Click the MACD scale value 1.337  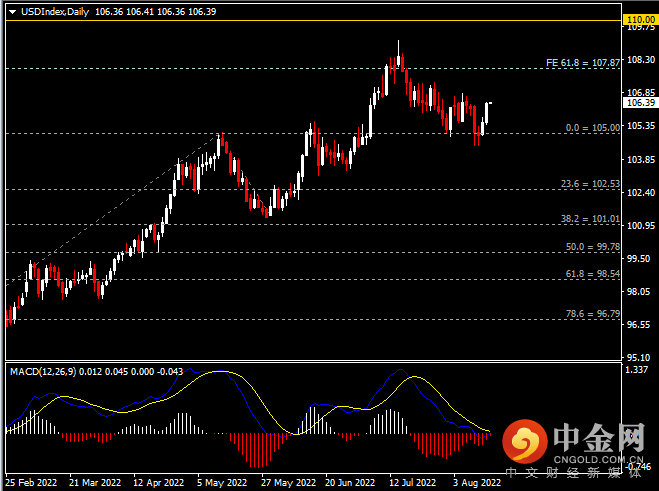(x=637, y=370)
